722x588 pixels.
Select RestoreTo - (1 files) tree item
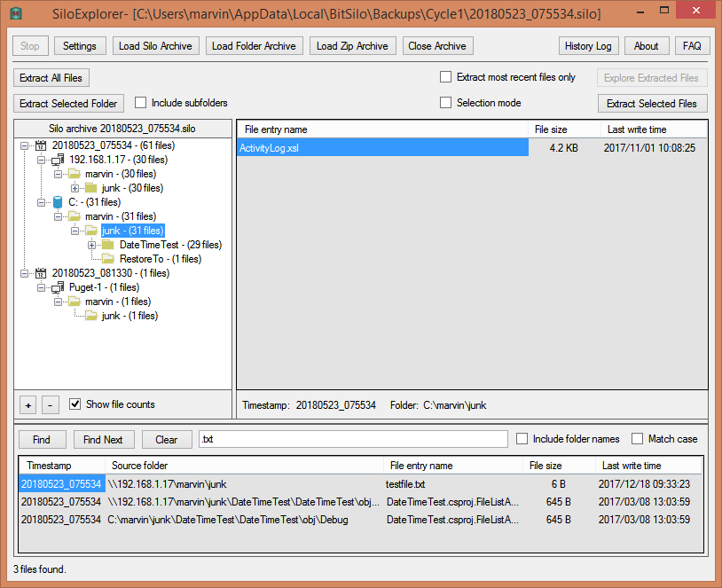[x=161, y=259]
